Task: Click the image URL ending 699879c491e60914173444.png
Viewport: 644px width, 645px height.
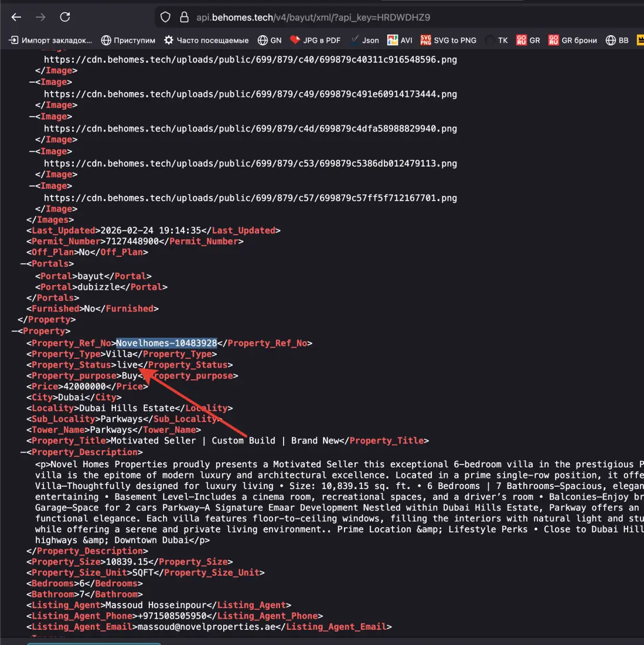Action: [250, 94]
